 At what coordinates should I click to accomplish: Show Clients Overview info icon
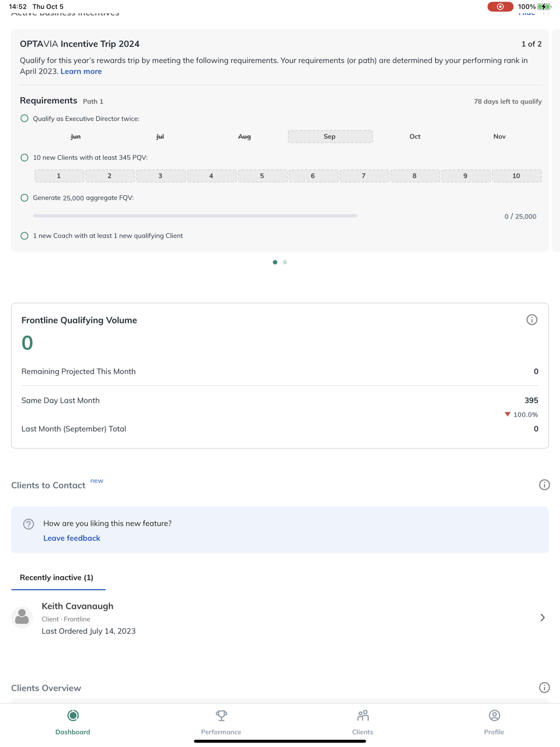[544, 688]
